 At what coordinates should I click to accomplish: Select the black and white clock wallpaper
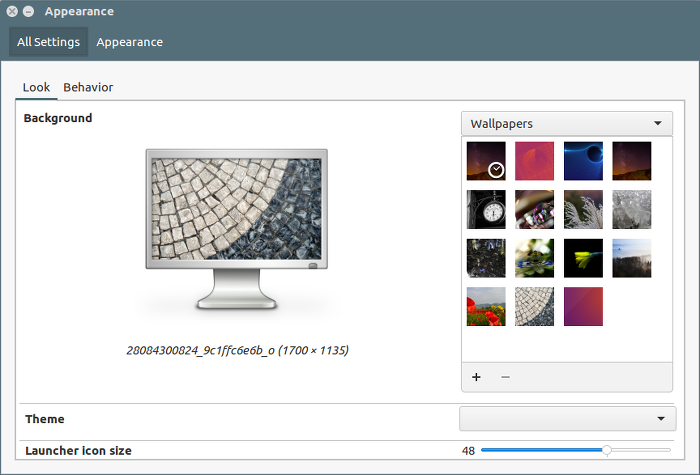click(486, 209)
